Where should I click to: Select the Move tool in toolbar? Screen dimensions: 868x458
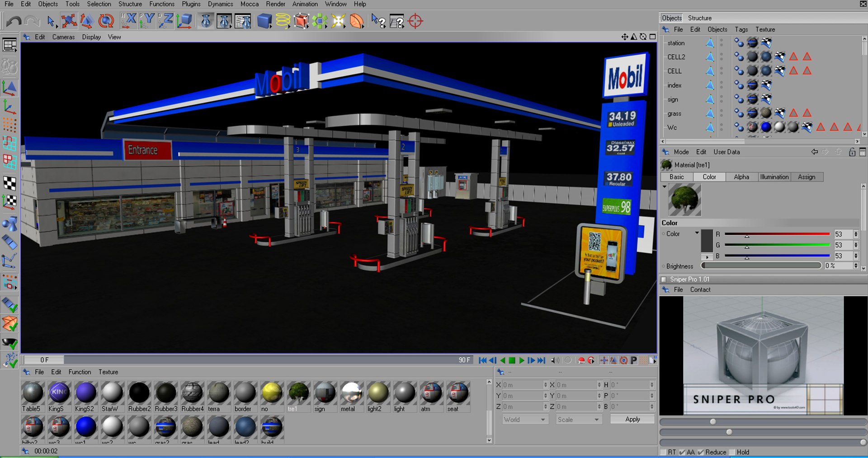69,21
